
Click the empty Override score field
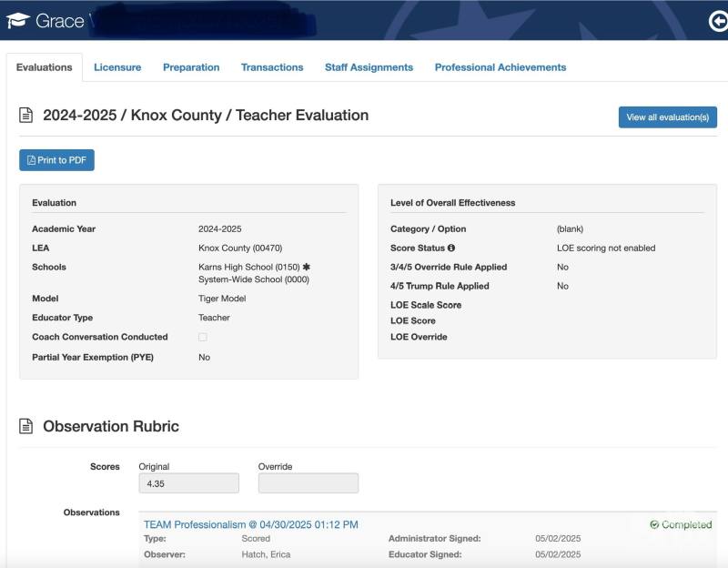tap(308, 483)
